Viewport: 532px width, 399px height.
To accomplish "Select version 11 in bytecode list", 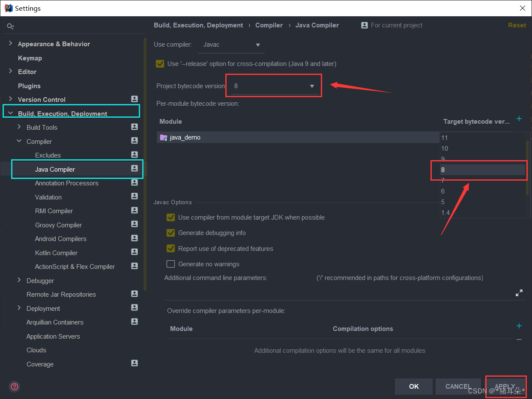I will click(483, 138).
